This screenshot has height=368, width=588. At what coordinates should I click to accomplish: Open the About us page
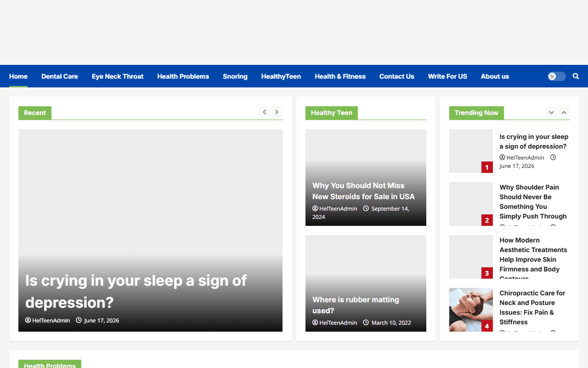point(495,76)
